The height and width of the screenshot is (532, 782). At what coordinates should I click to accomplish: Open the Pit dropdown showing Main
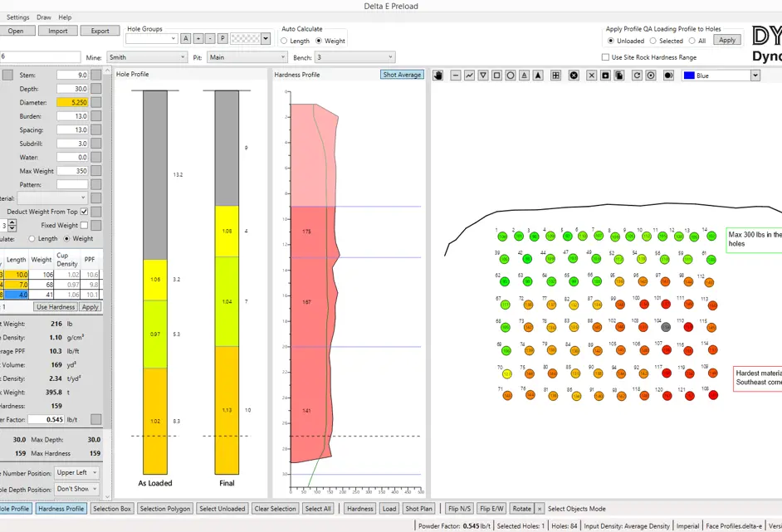[245, 57]
